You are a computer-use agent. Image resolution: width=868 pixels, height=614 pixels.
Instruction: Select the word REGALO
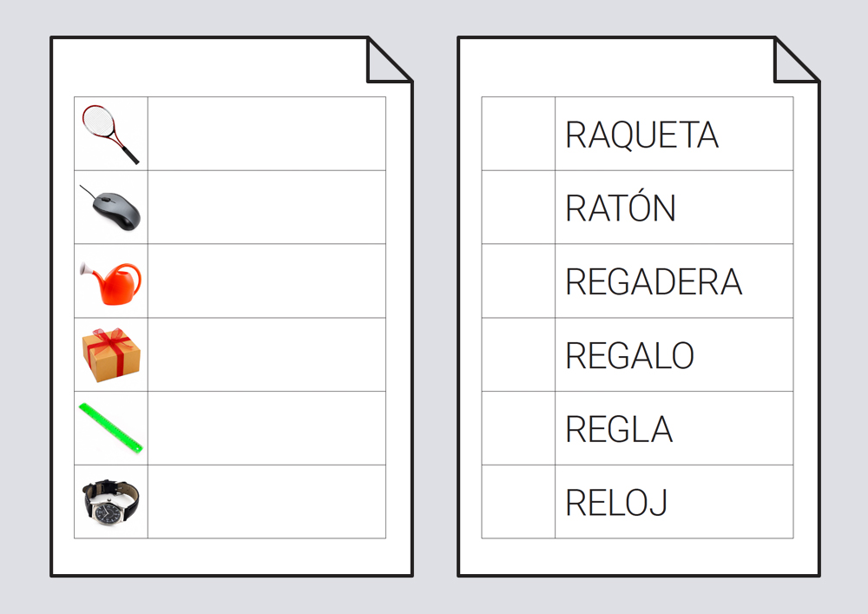629,355
